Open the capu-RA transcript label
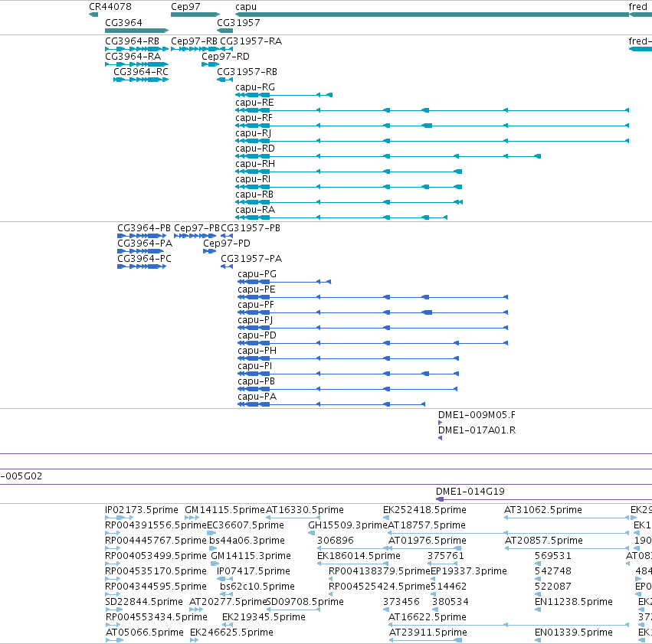The image size is (652, 644). tap(255, 211)
